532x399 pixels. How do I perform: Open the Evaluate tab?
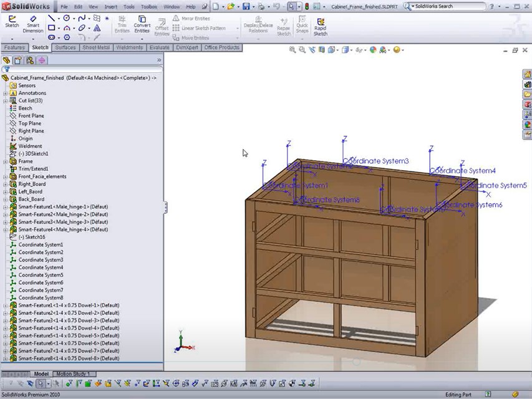[159, 47]
